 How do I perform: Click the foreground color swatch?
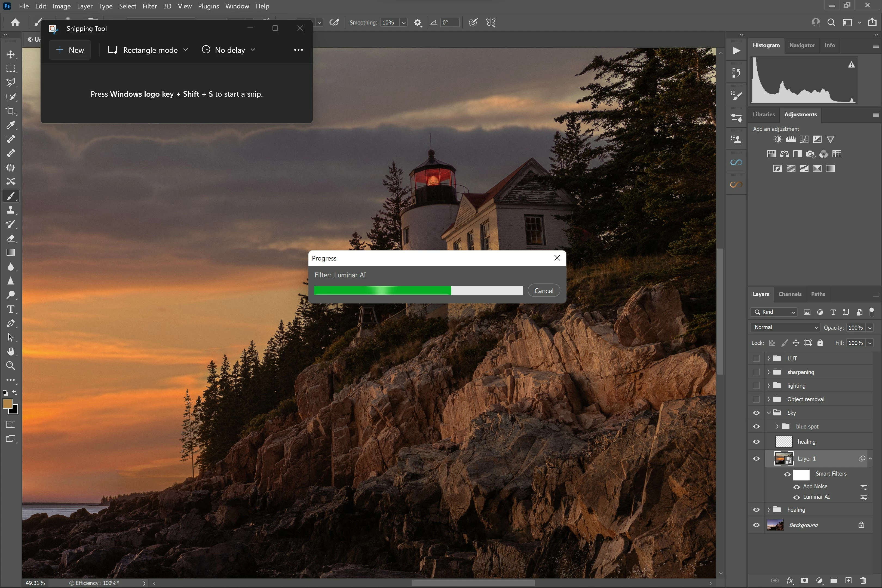(x=7, y=403)
